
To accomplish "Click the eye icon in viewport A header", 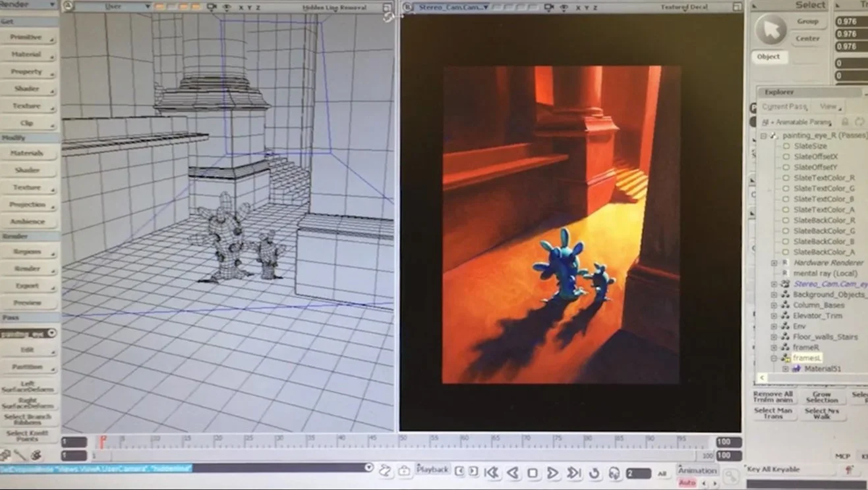I will coord(226,7).
